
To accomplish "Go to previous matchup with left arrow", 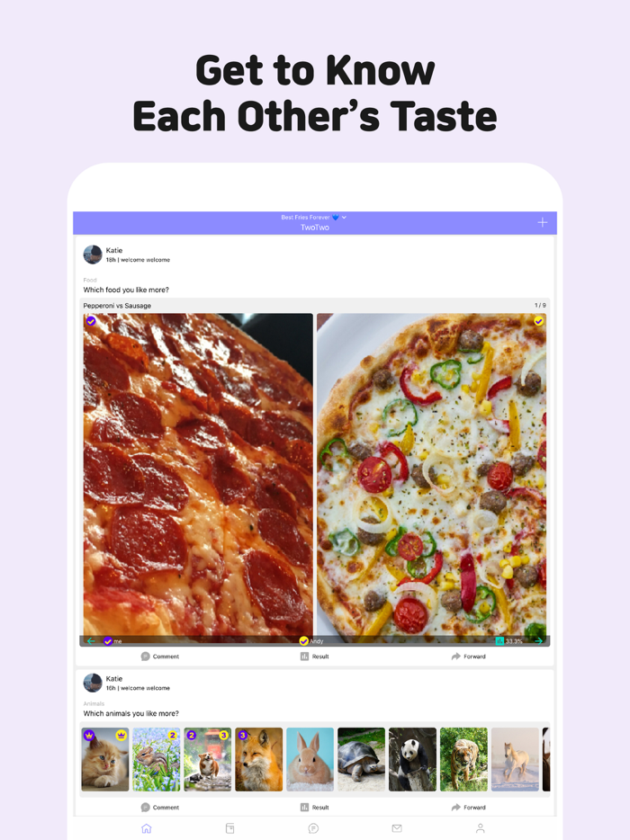I will 91,640.
